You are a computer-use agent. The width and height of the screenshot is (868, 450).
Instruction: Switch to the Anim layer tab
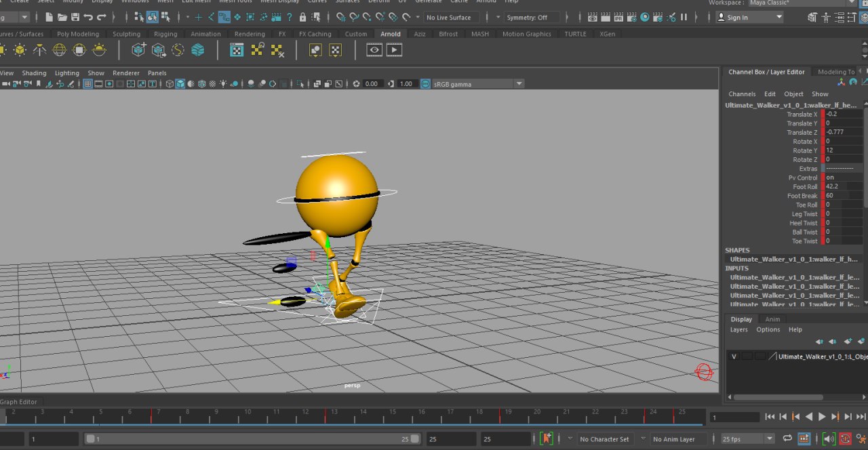click(772, 319)
